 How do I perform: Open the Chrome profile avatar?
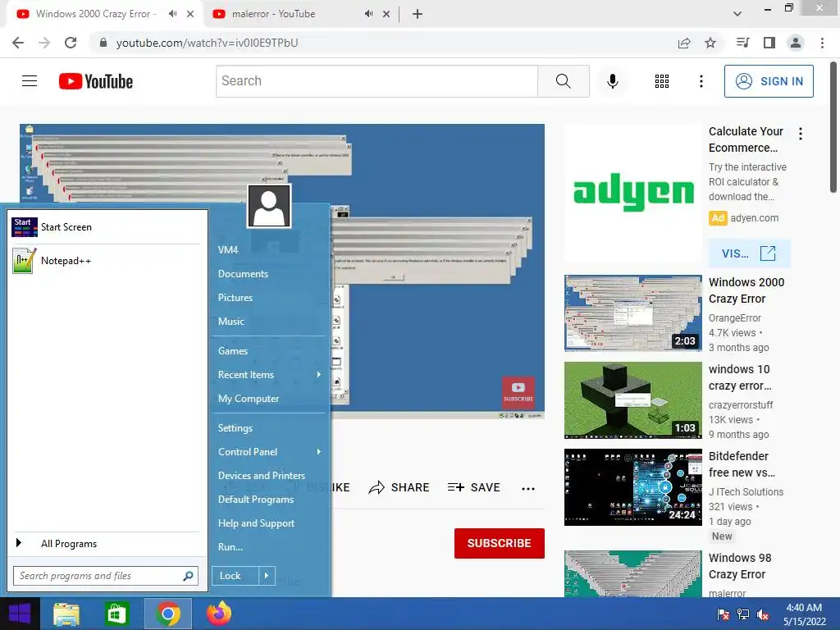(796, 43)
